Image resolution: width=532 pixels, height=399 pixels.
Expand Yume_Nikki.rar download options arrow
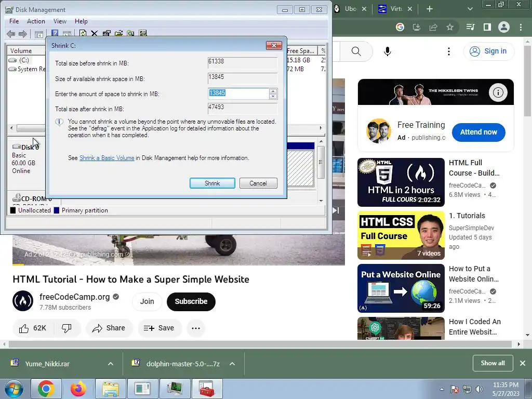(x=111, y=364)
